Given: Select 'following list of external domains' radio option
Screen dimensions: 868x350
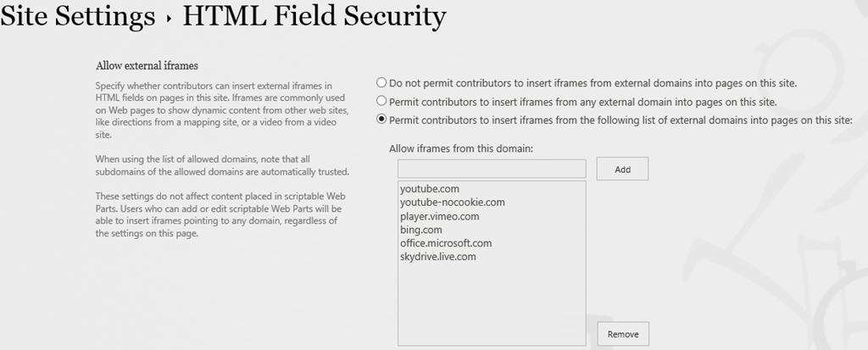Looking at the screenshot, I should tap(381, 119).
